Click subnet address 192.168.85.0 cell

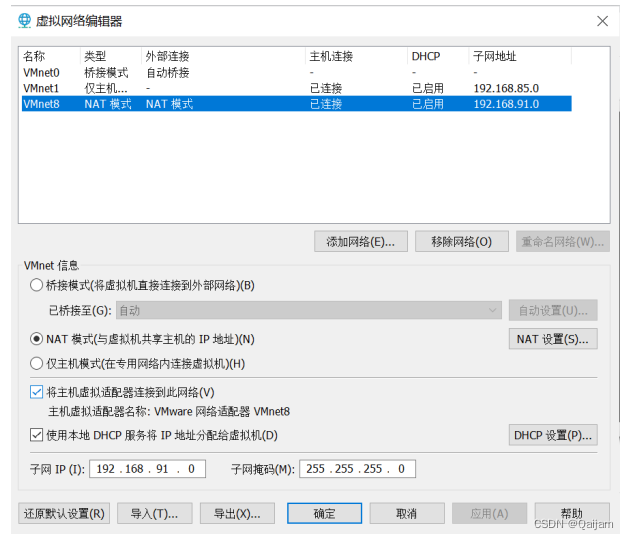pyautogui.click(x=506, y=88)
